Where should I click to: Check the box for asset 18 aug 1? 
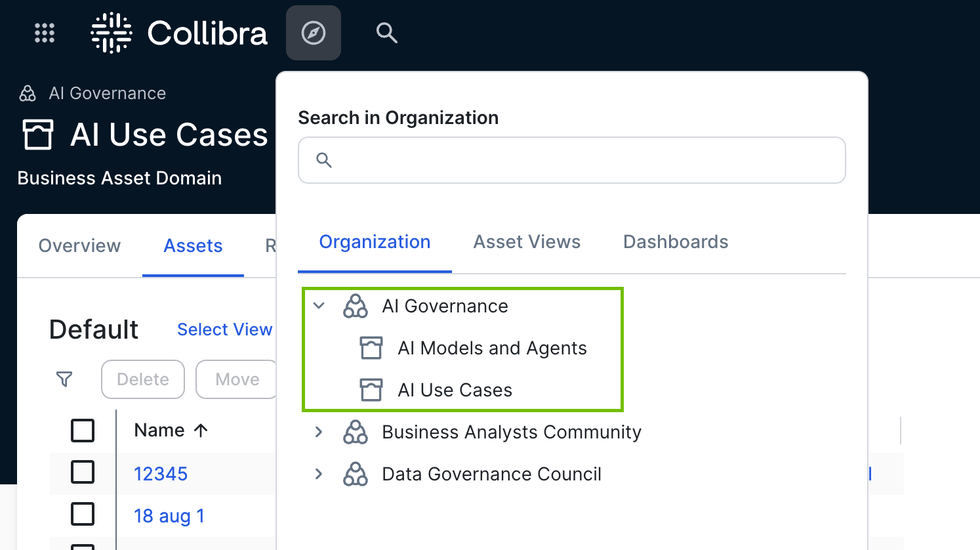(83, 515)
